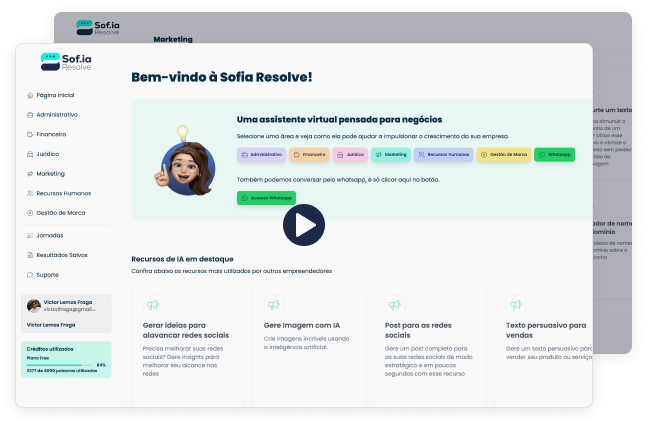The width and height of the screenshot is (647, 426).
Task: Click the Sof.ia Resolve logo
Action: [x=66, y=62]
